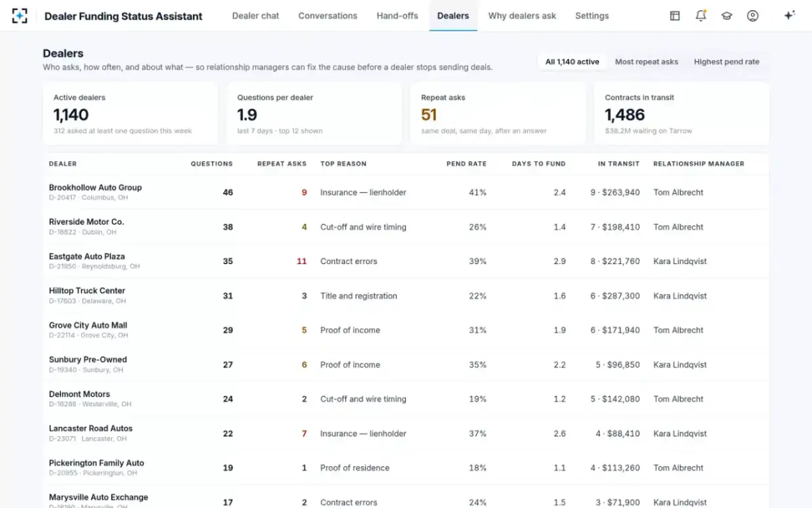The width and height of the screenshot is (812, 508).
Task: Click the 4 · $88,410 in-transit value
Action: (618, 433)
